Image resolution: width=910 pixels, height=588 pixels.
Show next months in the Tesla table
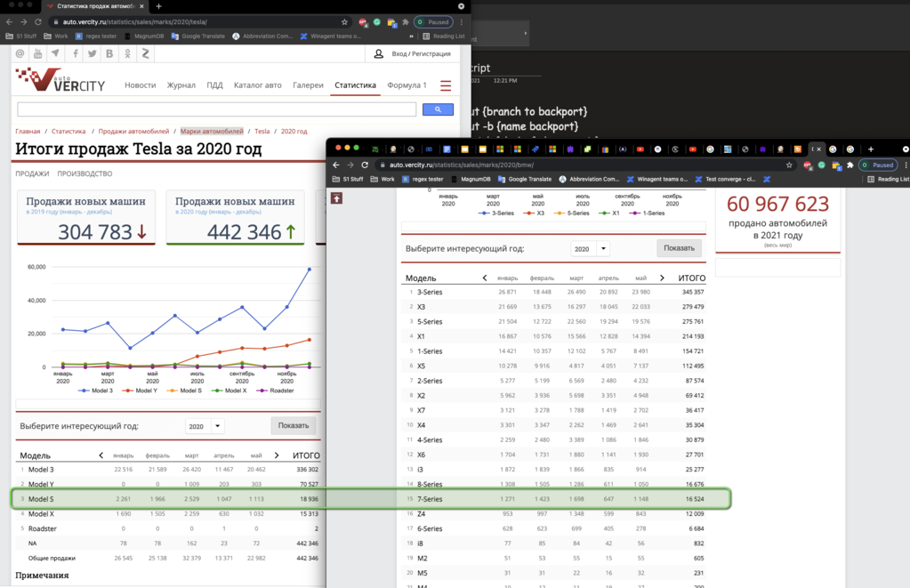click(x=277, y=455)
